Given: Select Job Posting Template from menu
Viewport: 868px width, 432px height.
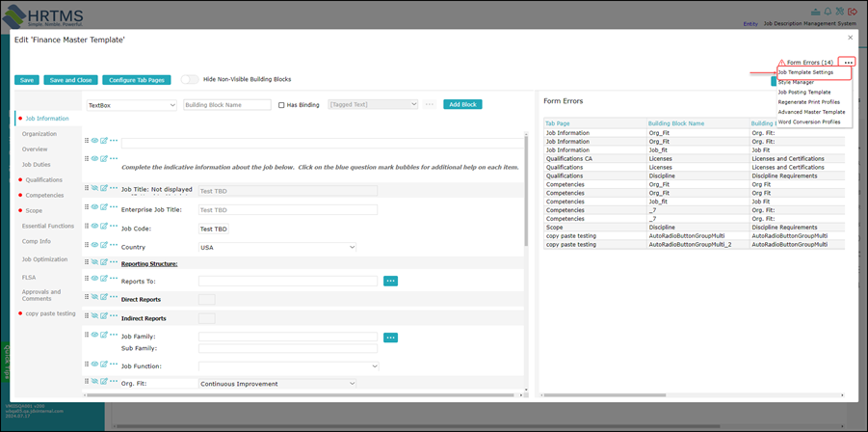Looking at the screenshot, I should tap(803, 92).
